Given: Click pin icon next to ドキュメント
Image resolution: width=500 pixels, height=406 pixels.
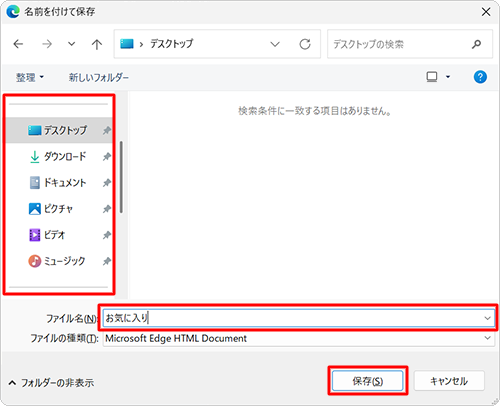Looking at the screenshot, I should [x=107, y=183].
